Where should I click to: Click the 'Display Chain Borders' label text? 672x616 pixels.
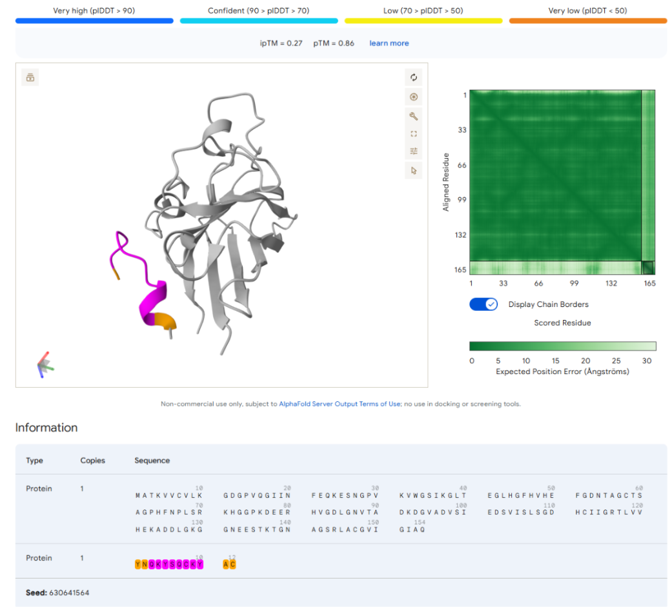tap(548, 304)
